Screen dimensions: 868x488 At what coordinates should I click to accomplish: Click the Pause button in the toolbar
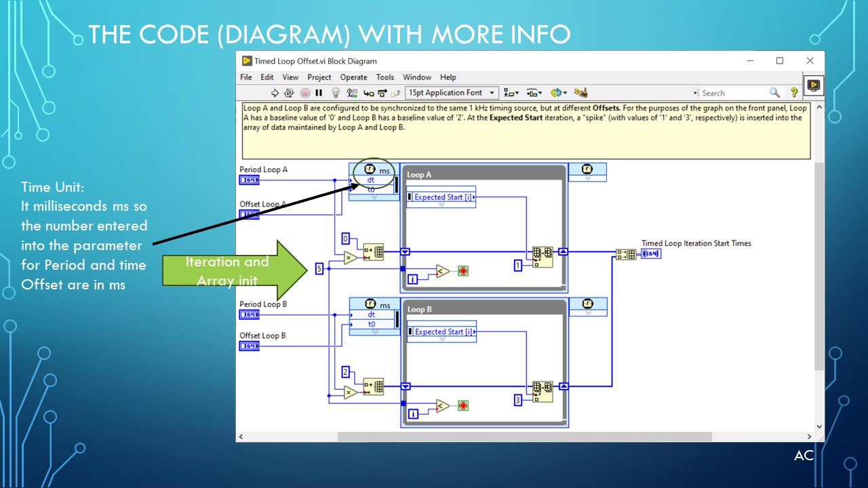pos(319,93)
